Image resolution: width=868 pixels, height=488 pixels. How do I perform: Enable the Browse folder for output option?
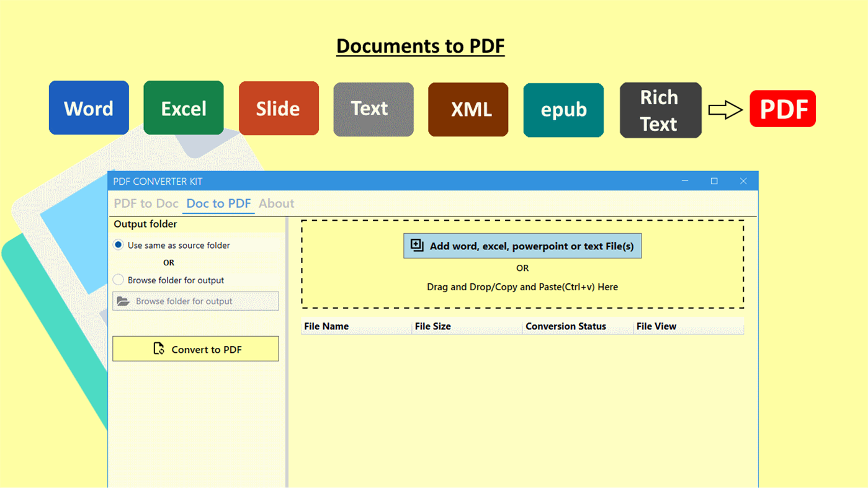coord(118,280)
